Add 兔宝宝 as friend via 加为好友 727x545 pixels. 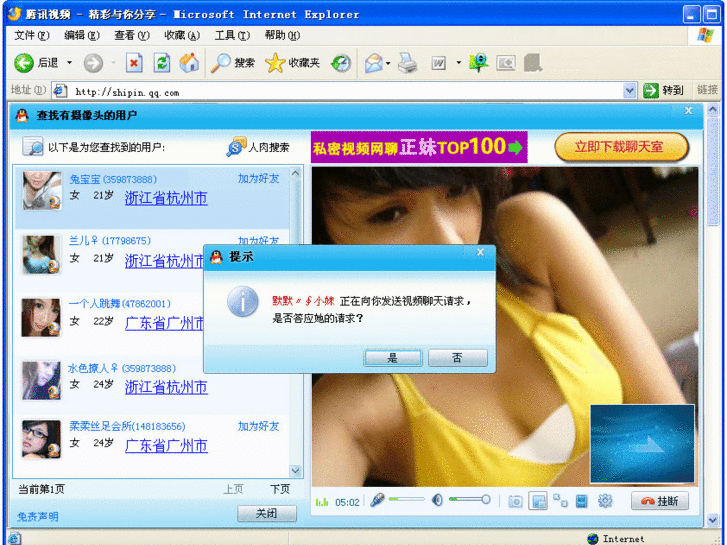259,179
